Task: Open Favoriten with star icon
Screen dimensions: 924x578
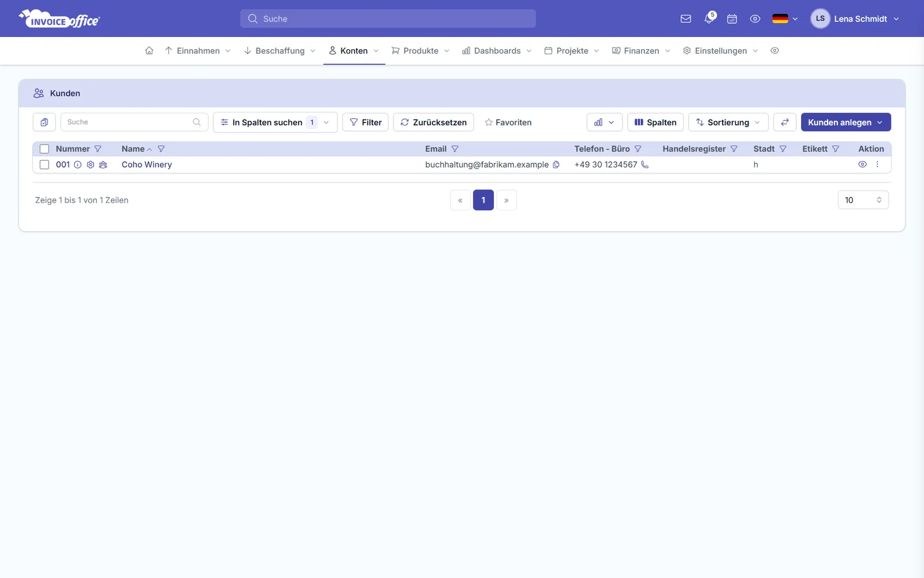Action: point(508,122)
